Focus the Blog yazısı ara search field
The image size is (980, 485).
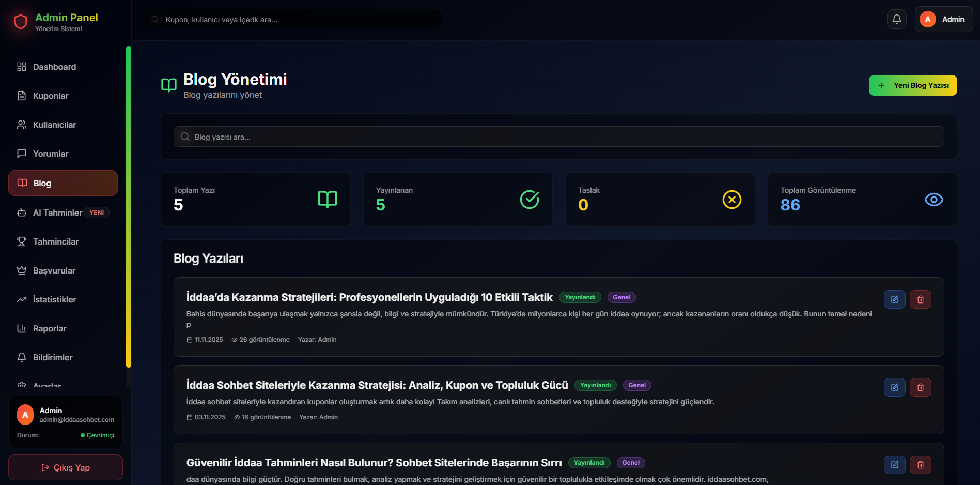(558, 137)
